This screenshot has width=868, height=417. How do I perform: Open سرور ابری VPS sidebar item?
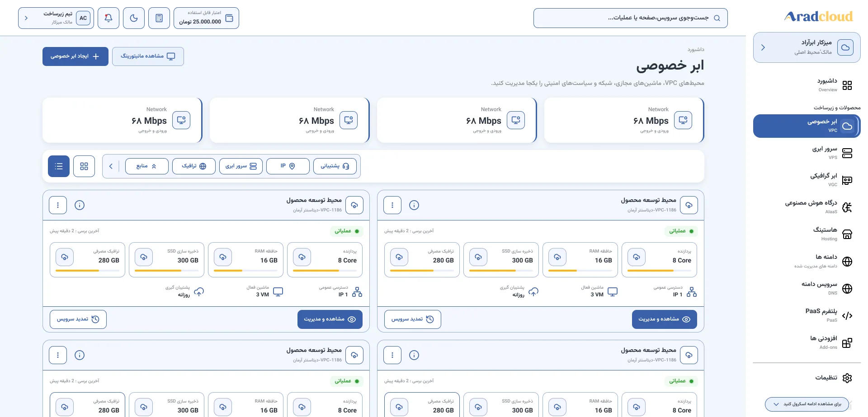[x=807, y=153]
